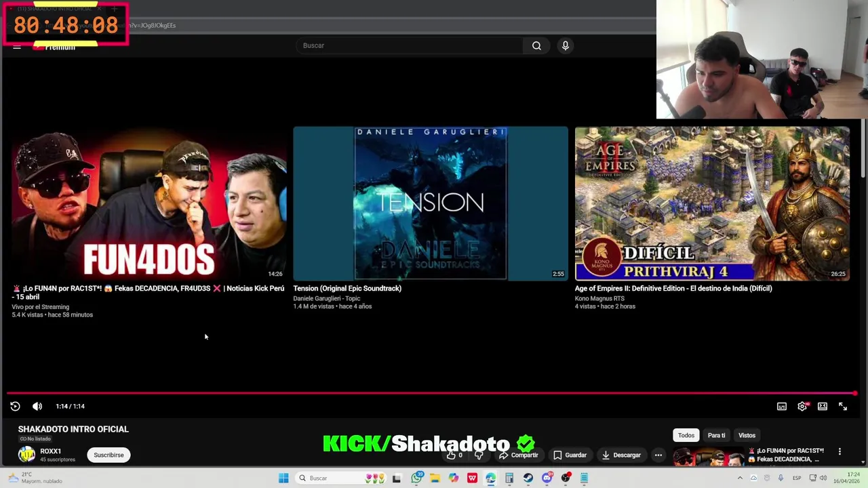Open OBS Studio from the taskbar
The height and width of the screenshot is (488, 868).
pos(566,478)
